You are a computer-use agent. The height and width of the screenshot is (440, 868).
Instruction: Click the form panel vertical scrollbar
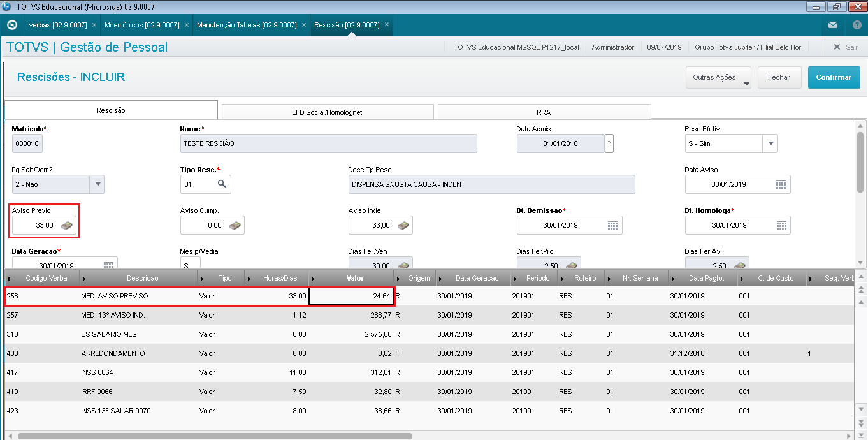point(860,163)
